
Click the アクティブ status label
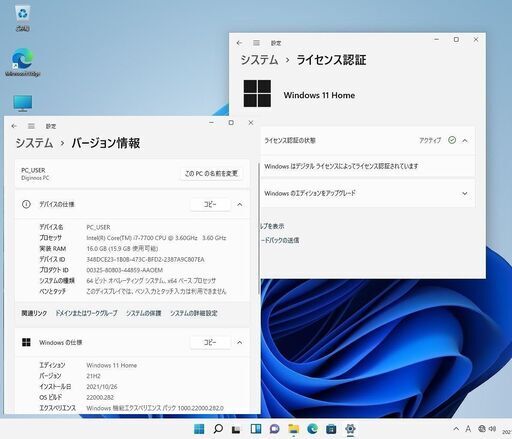click(430, 140)
